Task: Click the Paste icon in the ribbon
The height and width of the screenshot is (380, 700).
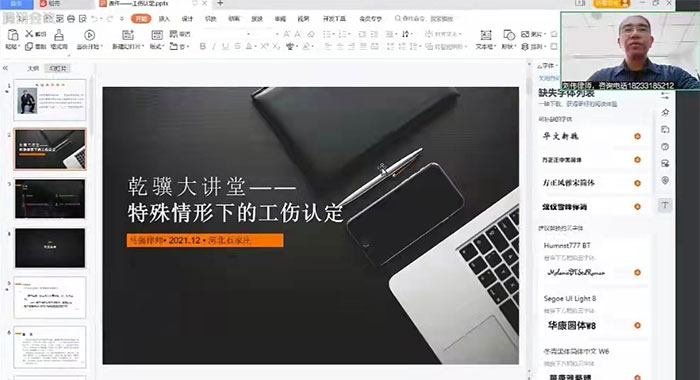Action: click(12, 35)
